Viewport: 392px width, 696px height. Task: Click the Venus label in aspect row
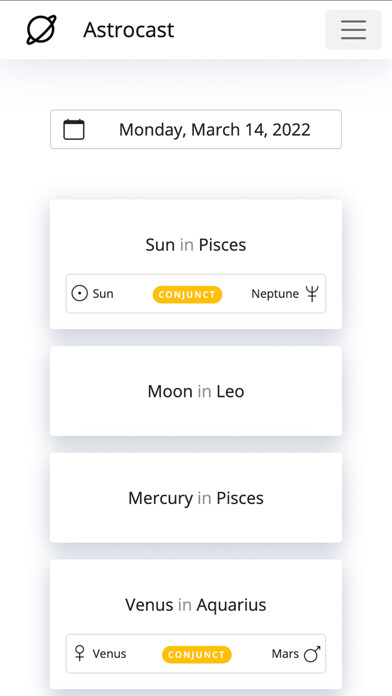109,654
